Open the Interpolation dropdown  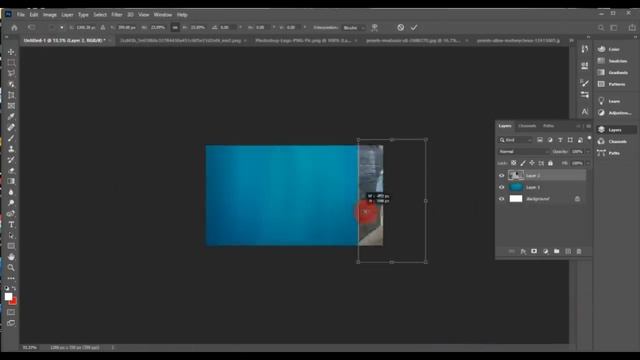pyautogui.click(x=353, y=28)
